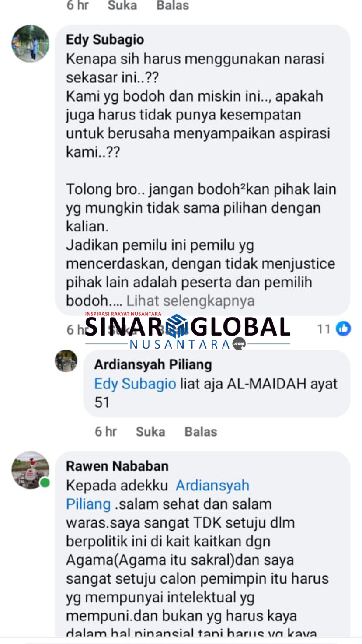Open Edy Subagio author name
This screenshot has height=644, width=362.
point(105,40)
